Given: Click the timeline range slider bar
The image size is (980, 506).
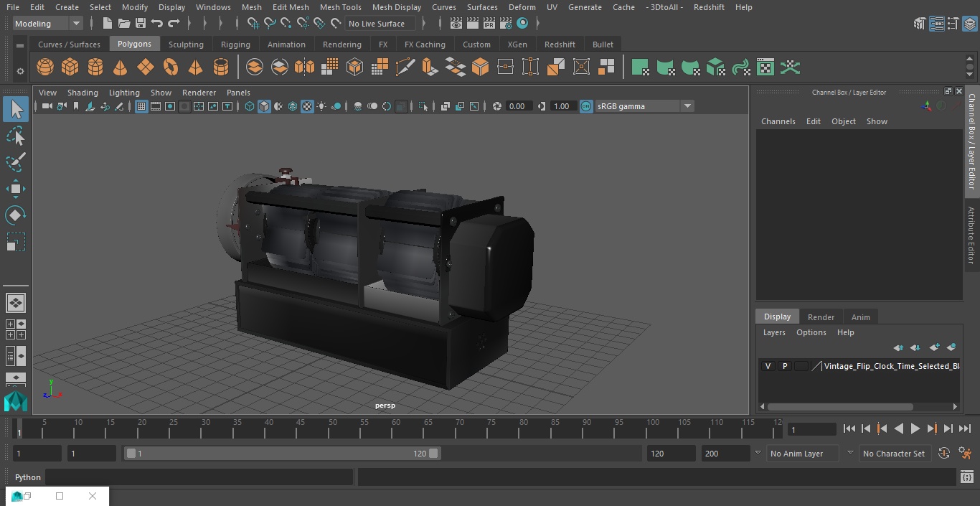Looking at the screenshot, I should tap(282, 454).
